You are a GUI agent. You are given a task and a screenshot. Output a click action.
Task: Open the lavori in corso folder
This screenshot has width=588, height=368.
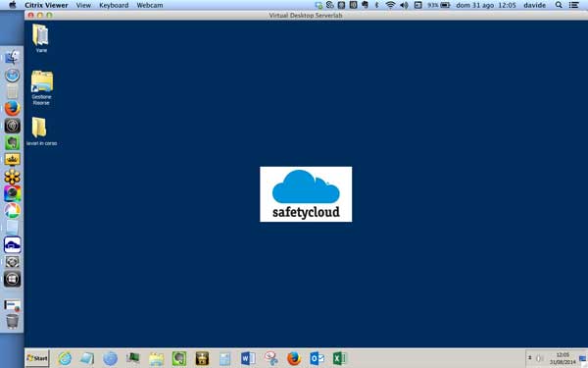click(x=41, y=131)
